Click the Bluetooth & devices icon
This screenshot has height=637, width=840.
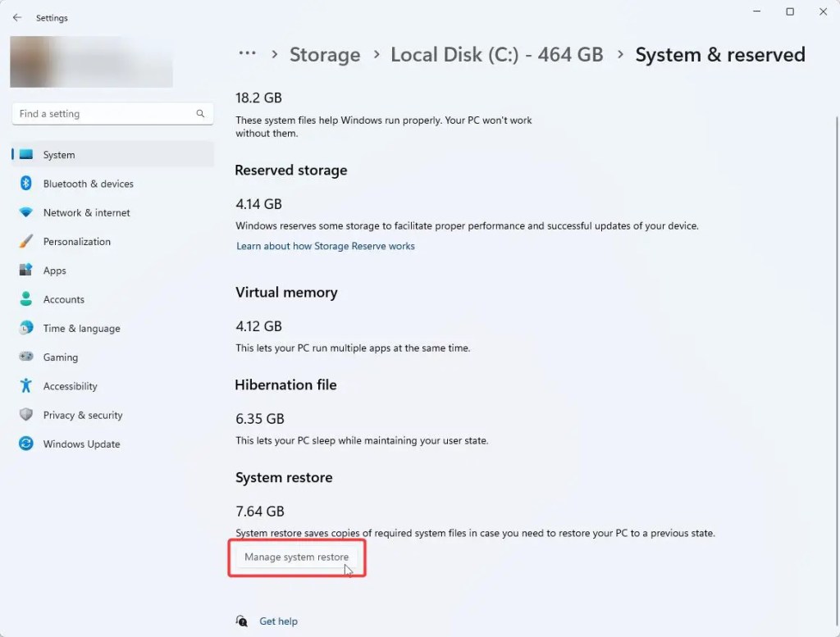coord(25,184)
